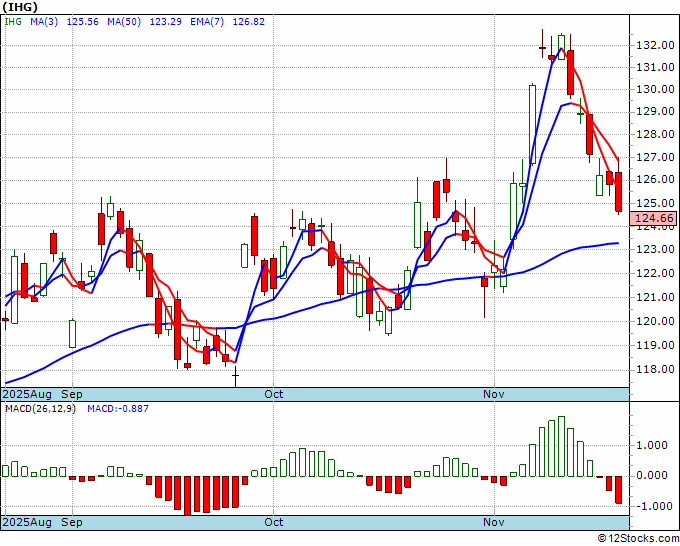The width and height of the screenshot is (680, 546).
Task: Click the tallest green MACD histogram bar
Action: tap(561, 446)
